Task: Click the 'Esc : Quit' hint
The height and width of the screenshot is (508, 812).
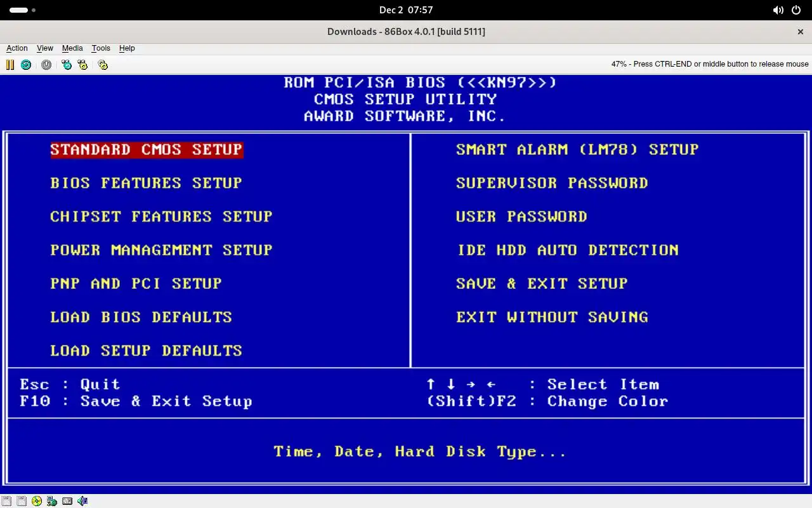Action: (70, 385)
